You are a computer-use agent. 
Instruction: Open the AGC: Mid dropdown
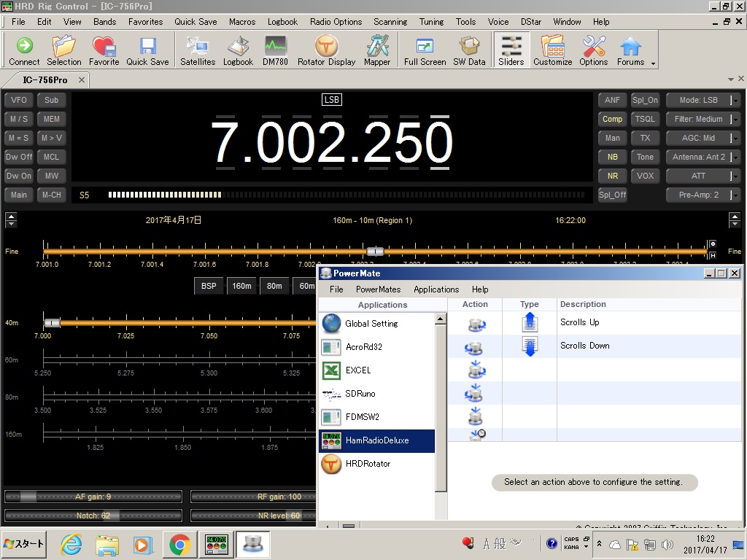tap(703, 138)
